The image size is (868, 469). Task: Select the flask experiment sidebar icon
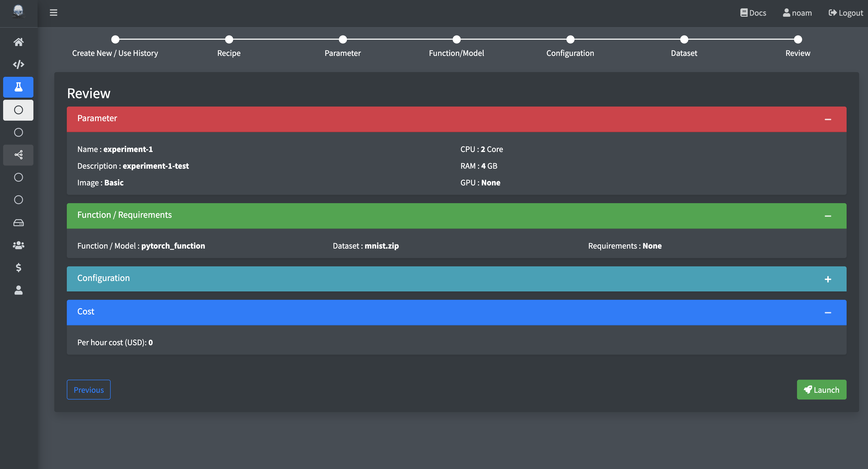[18, 87]
